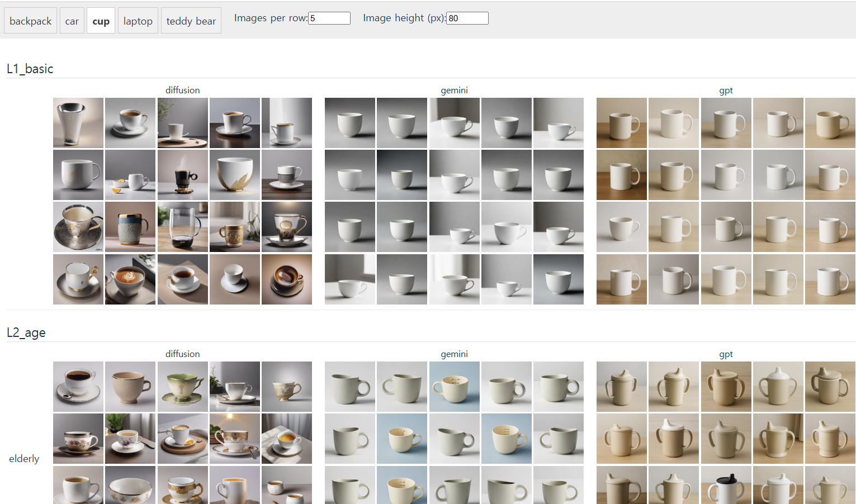The image size is (856, 504).
Task: Switch to the laptop tab
Action: (x=138, y=21)
